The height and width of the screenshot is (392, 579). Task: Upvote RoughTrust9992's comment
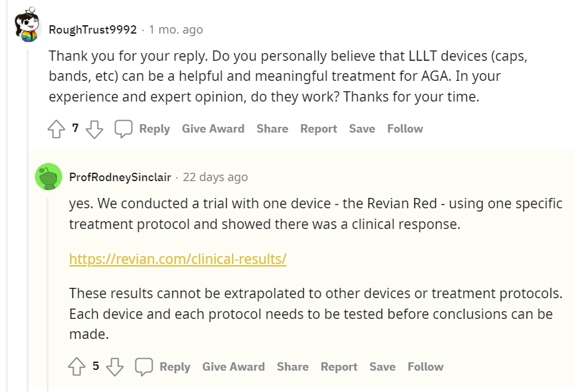click(x=56, y=129)
